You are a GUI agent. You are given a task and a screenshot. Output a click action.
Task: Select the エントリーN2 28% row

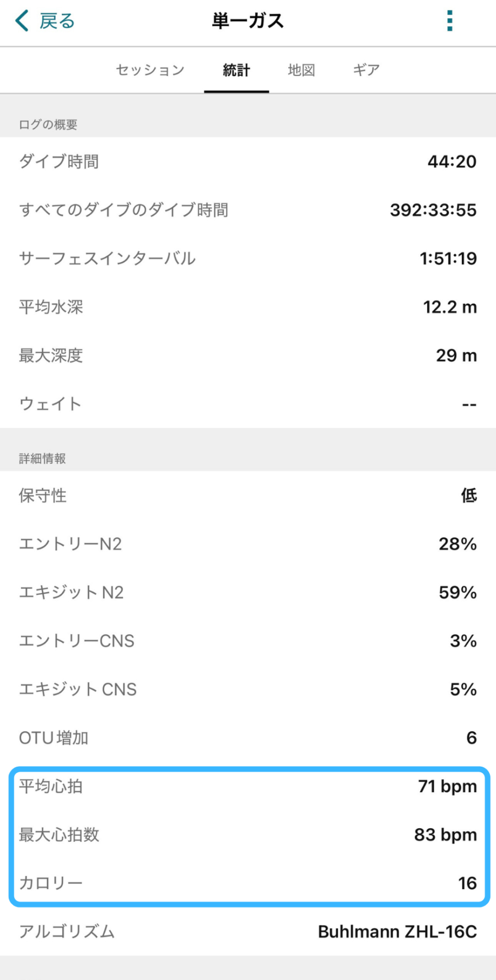(x=248, y=544)
